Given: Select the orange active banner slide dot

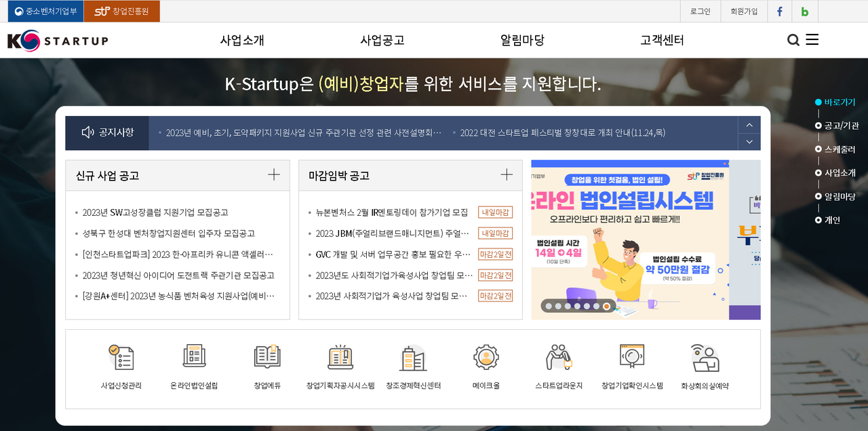Looking at the screenshot, I should pos(606,306).
